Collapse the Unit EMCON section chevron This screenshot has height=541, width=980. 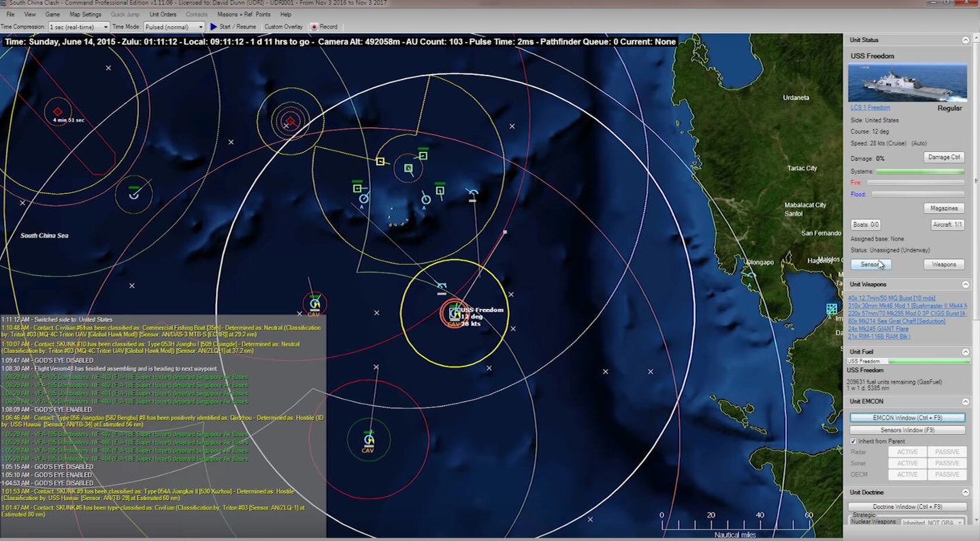965,401
